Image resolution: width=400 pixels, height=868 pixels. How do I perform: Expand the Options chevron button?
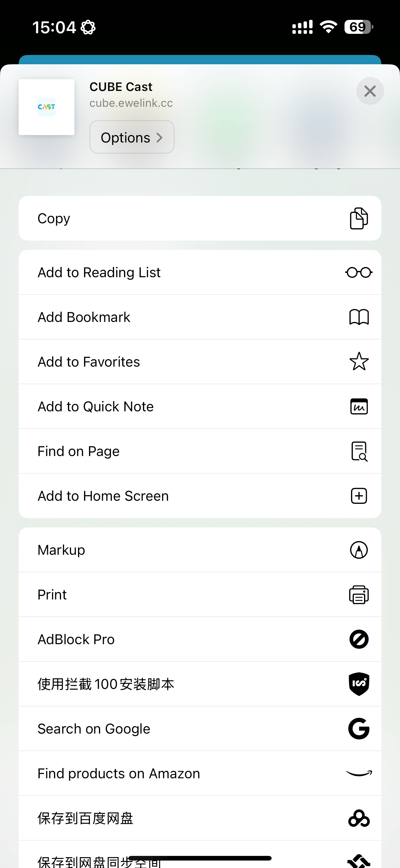(x=132, y=137)
